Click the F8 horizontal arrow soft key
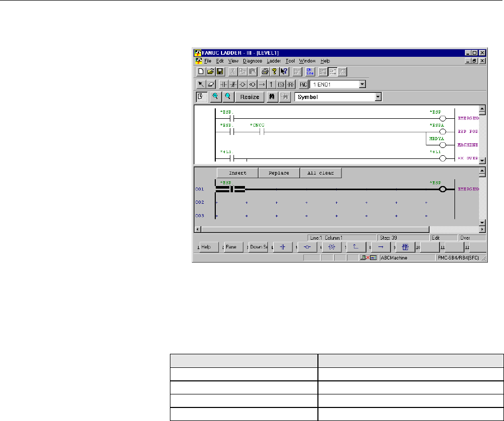The height and width of the screenshot is (421, 504). (x=381, y=247)
